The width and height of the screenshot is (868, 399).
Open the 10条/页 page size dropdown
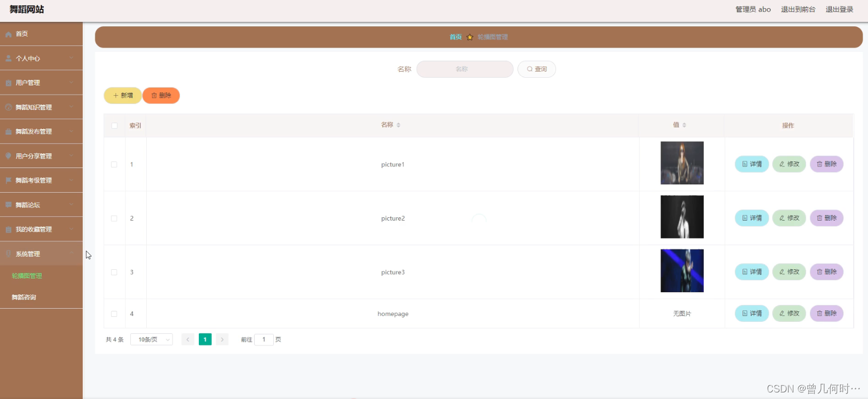152,339
